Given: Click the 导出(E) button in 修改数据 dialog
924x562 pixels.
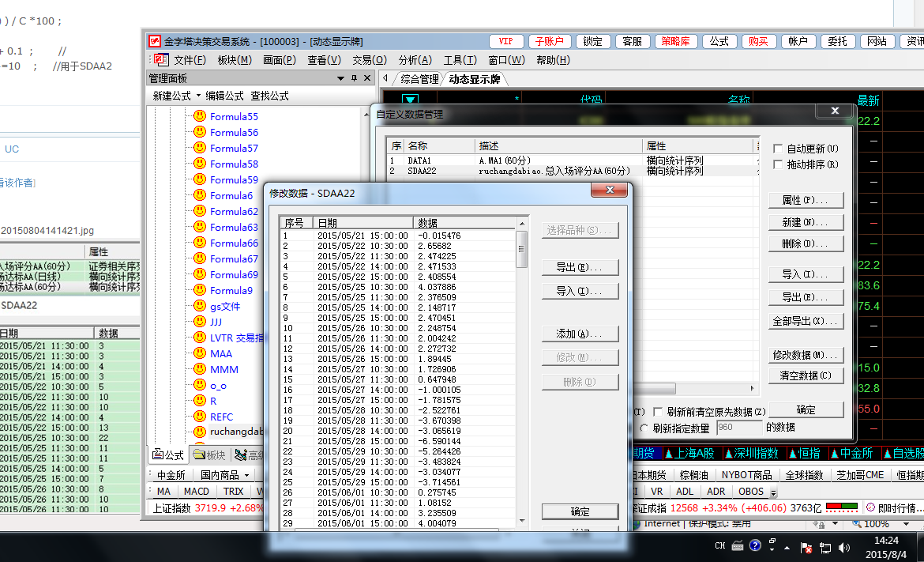Looking at the screenshot, I should (580, 267).
